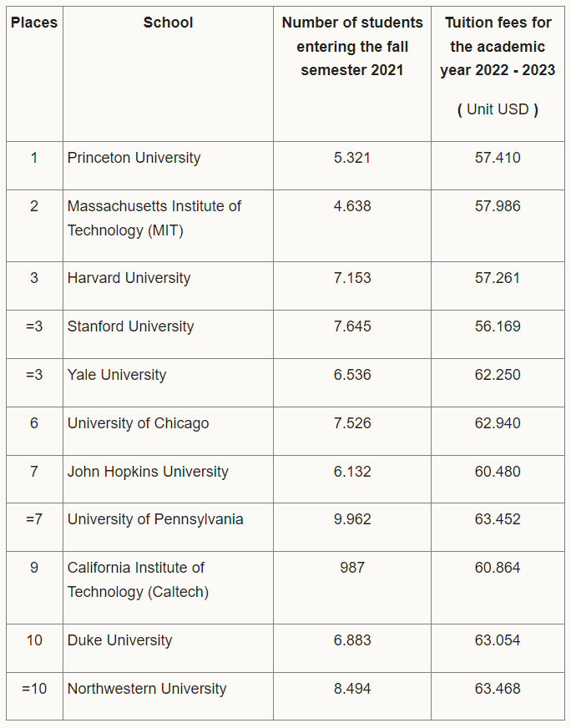
Task: Click the Northwestern University cell
Action: (x=168, y=696)
